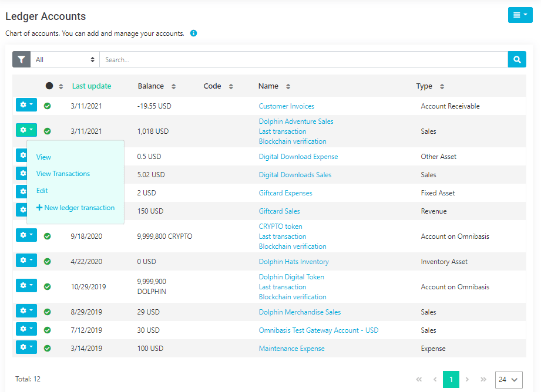Toggle sorting on the Name column
Viewport: 541px width, 392px height.
tap(289, 86)
